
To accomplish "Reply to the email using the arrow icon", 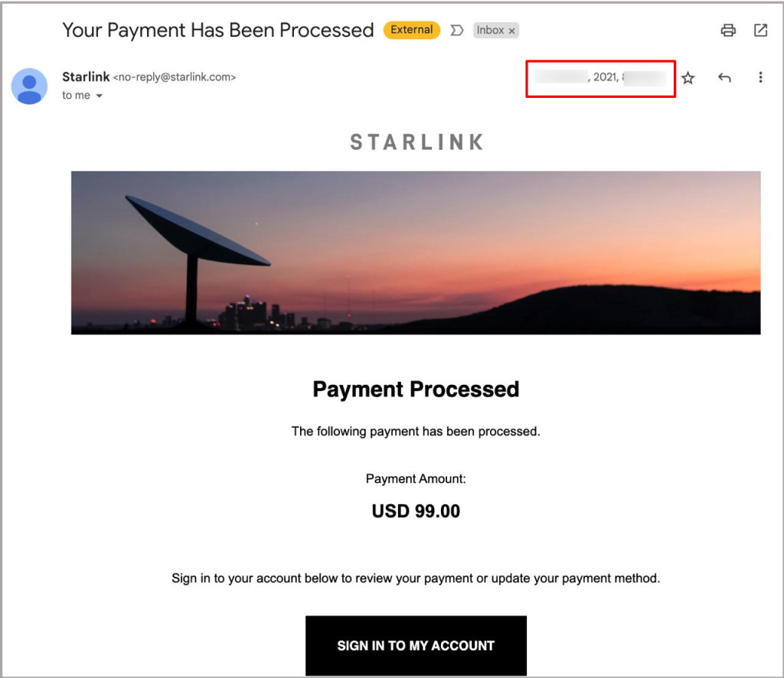I will 724,77.
